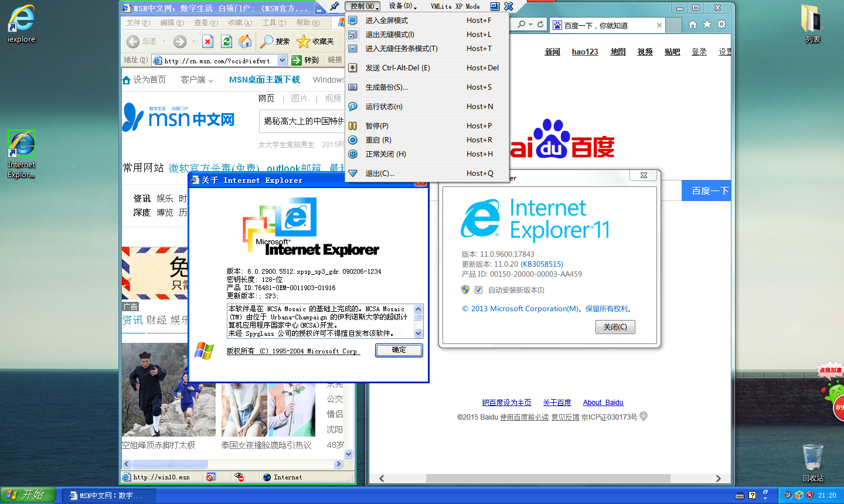Click the MSN search input box

pos(301,121)
